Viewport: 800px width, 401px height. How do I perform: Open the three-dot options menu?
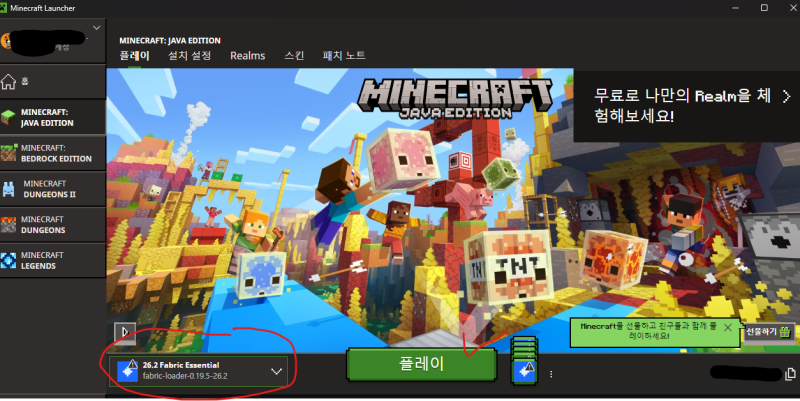pos(551,374)
